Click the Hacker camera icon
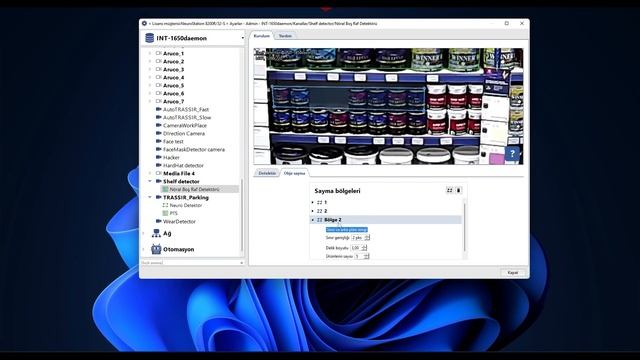Image resolution: width=640 pixels, height=360 pixels. 159,157
